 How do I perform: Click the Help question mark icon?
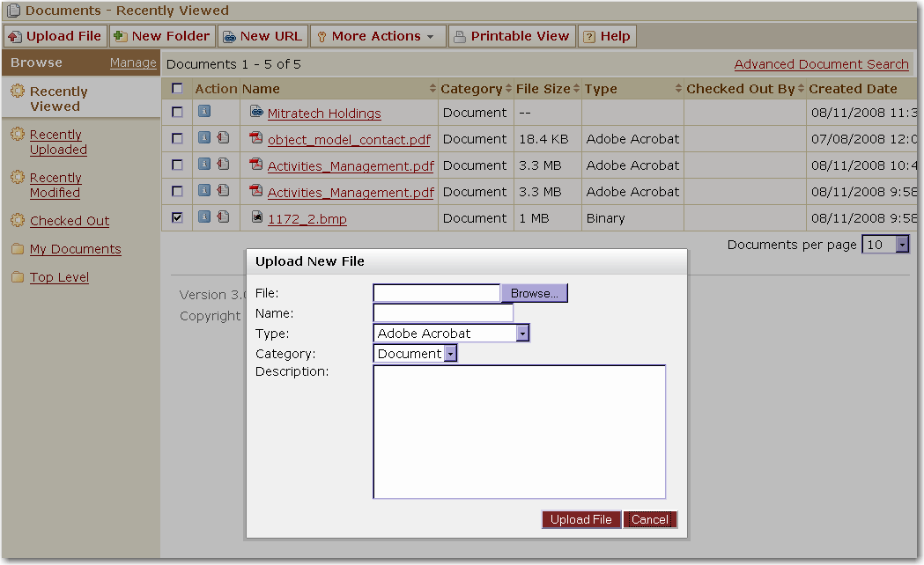(588, 36)
